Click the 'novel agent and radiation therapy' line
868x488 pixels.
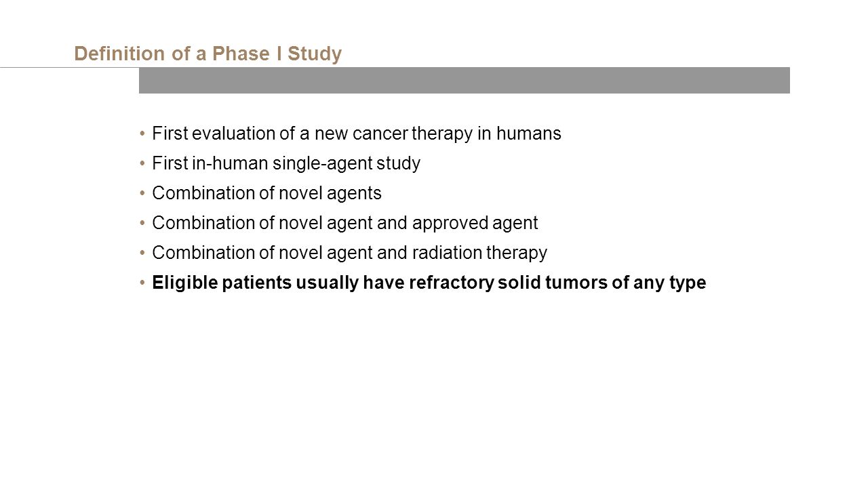350,253
